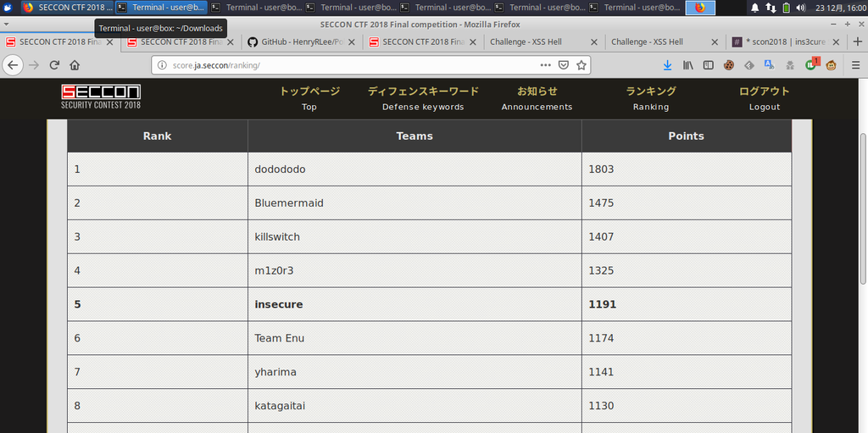The height and width of the screenshot is (433, 868).
Task: Open the notifications bell in the panel
Action: click(x=755, y=8)
